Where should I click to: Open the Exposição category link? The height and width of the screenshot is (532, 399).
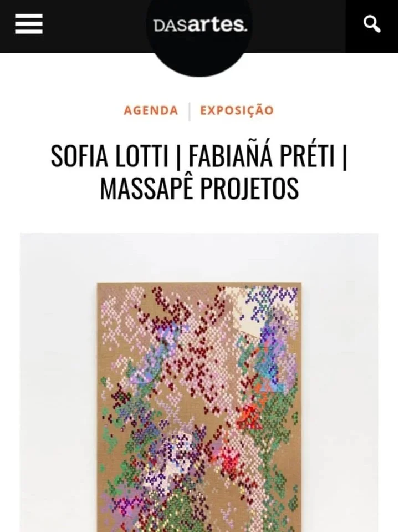(x=237, y=110)
